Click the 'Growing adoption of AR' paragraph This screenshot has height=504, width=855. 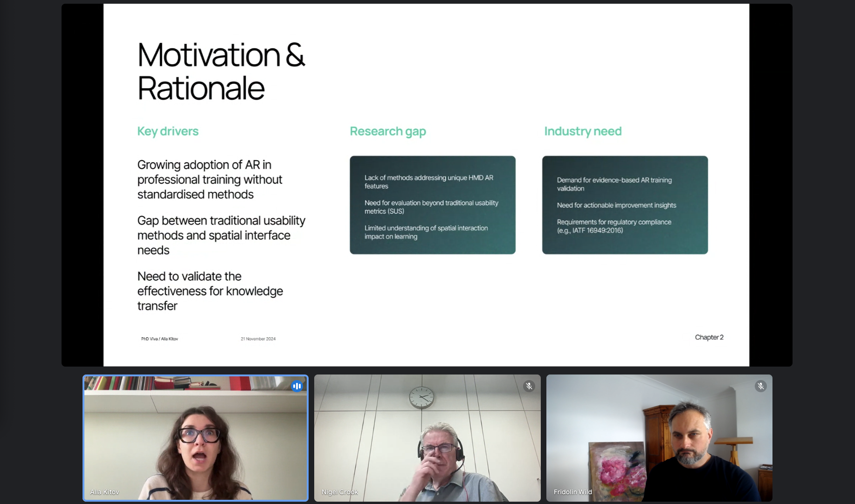coord(209,179)
